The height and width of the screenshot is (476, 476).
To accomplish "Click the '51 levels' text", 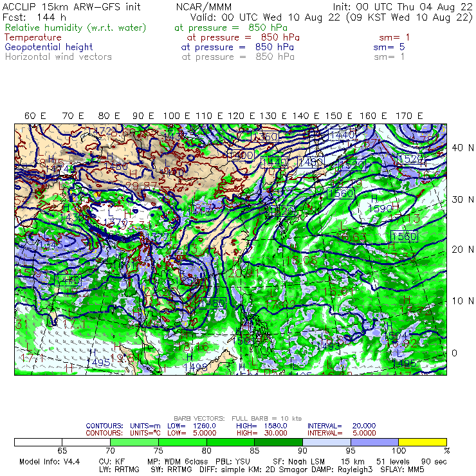I will (x=393, y=462).
